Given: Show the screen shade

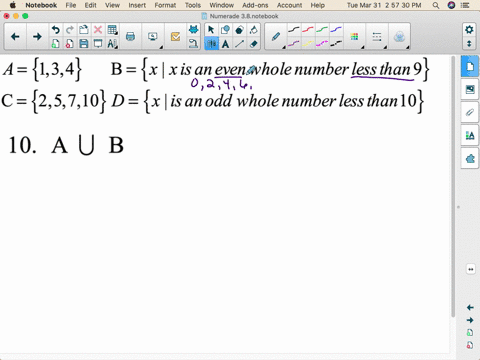Looking at the screenshot, I should [x=98, y=44].
